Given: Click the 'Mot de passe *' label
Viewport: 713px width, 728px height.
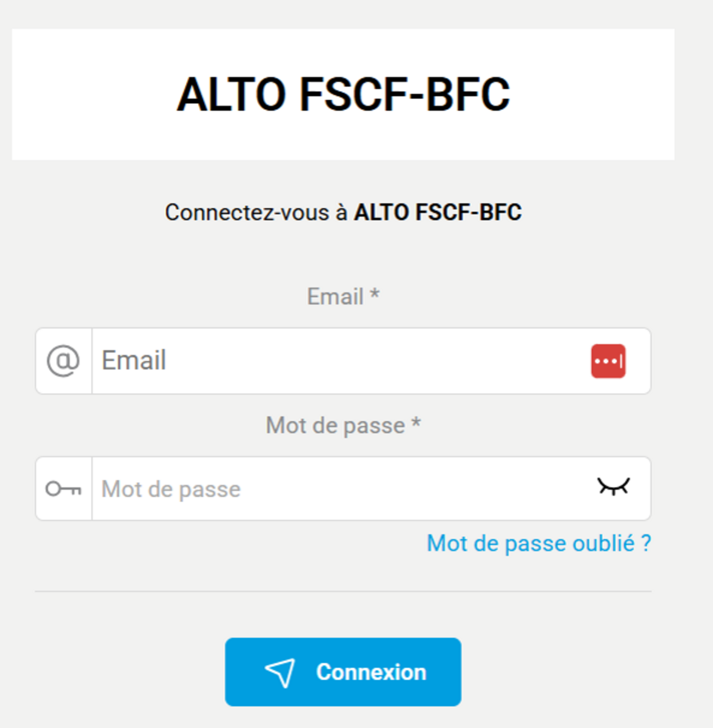Looking at the screenshot, I should (343, 425).
